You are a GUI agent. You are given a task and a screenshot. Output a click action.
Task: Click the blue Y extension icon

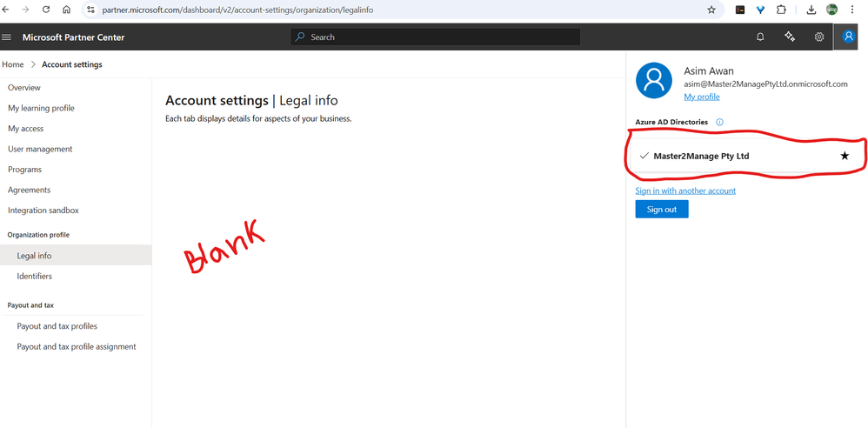coord(761,10)
